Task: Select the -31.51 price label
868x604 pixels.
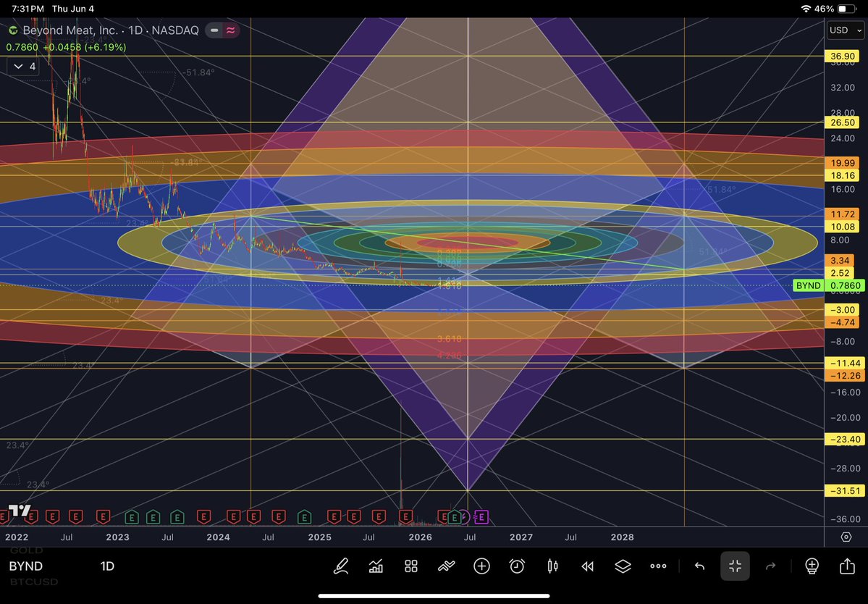Action: pyautogui.click(x=843, y=490)
